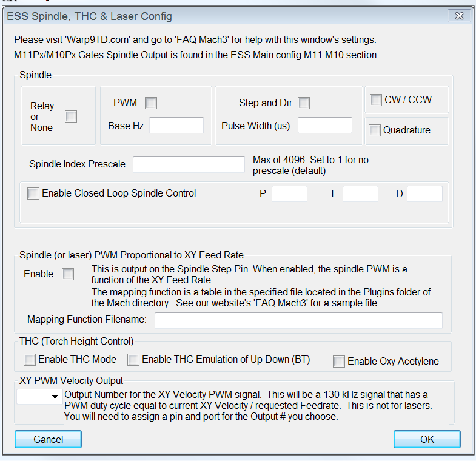Enable Closed Loop Spindle Control
This screenshot has width=476, height=461.
(x=33, y=193)
